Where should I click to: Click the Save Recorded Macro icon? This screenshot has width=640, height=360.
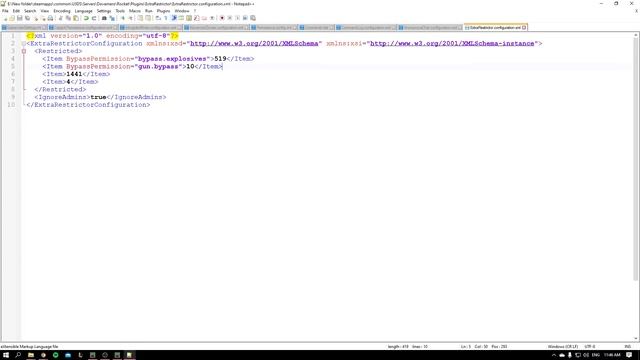tap(253, 18)
